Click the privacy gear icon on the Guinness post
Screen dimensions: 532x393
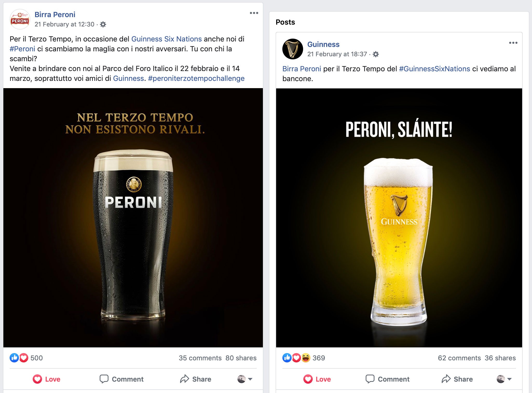point(376,54)
